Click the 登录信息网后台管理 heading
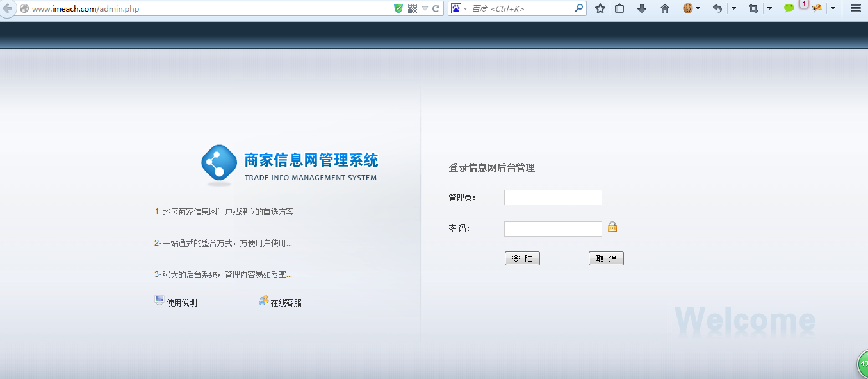Viewport: 868px width, 379px height. pyautogui.click(x=492, y=167)
